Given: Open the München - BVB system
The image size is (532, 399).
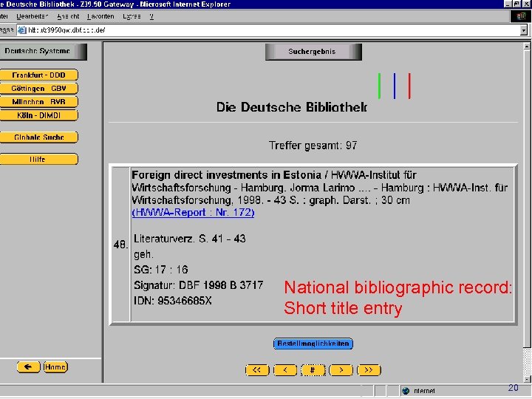Looking at the screenshot, I should click(x=38, y=102).
